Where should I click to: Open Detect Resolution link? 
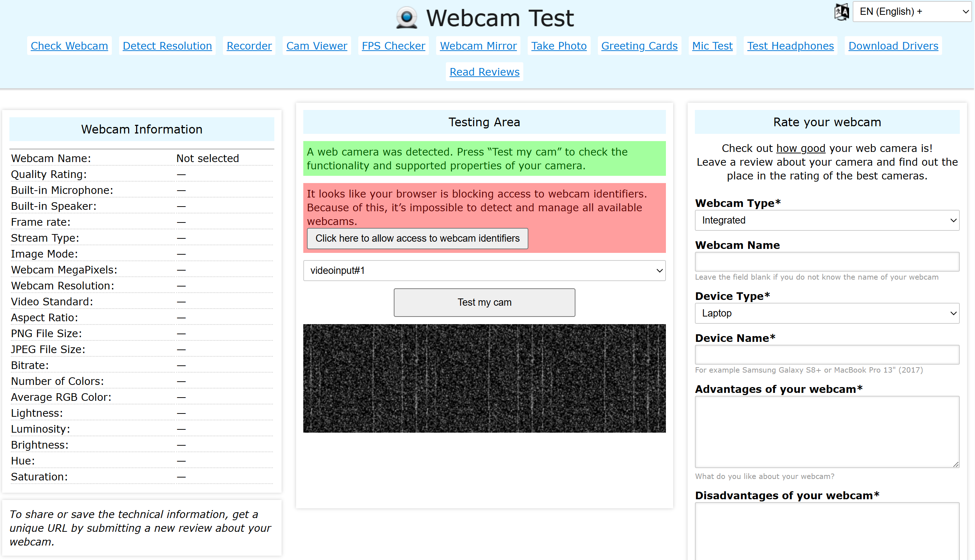[x=167, y=46]
